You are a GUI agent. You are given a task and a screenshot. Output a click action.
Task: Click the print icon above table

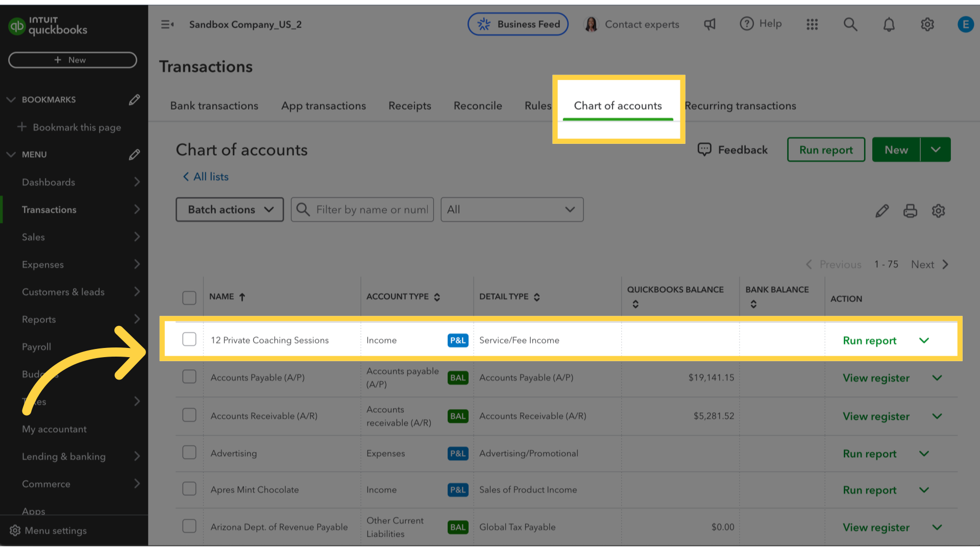point(910,211)
